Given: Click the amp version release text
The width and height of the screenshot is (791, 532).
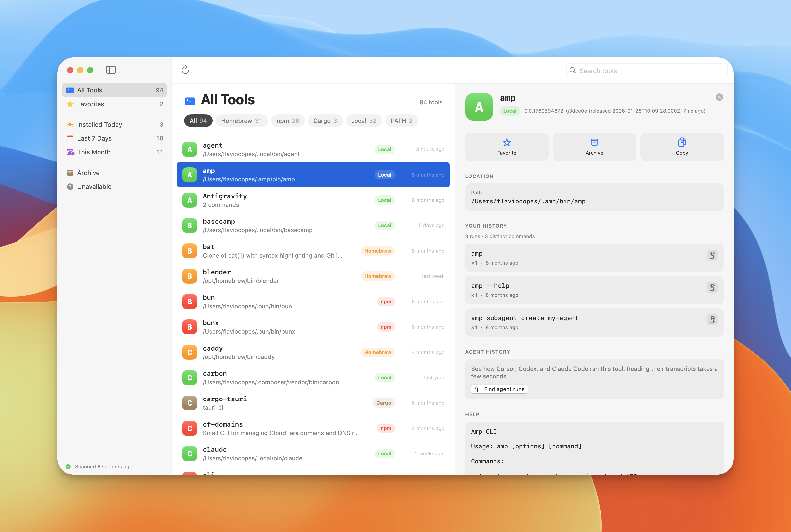Looking at the screenshot, I should 615,111.
